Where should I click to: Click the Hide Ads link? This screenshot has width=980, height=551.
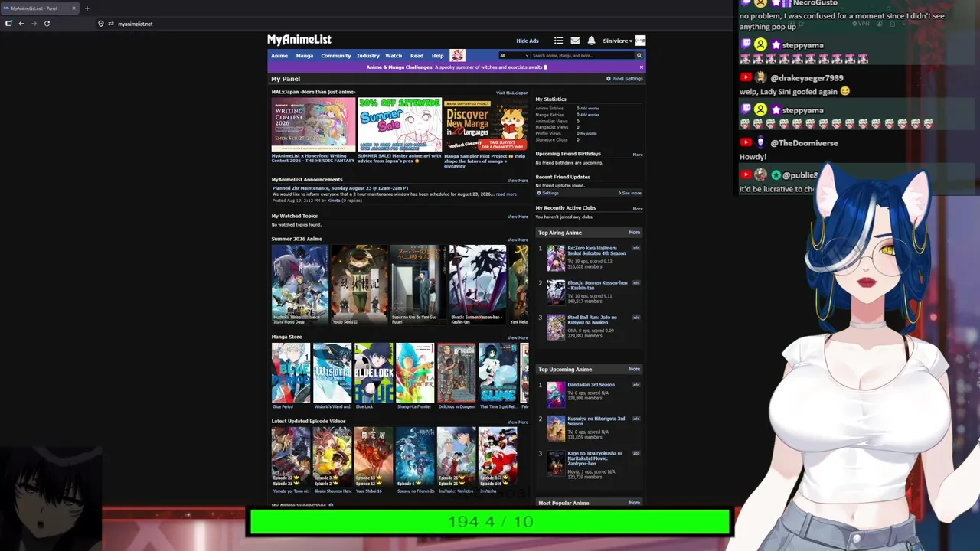(528, 41)
